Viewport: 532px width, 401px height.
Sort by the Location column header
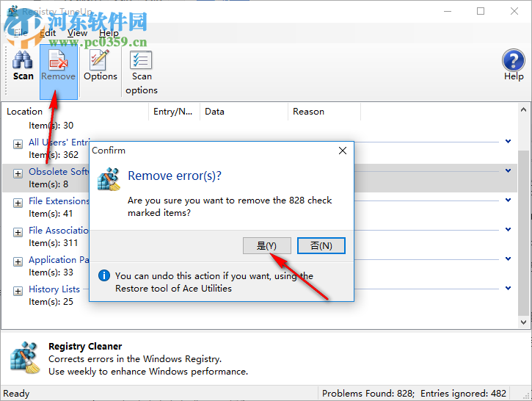(x=76, y=112)
